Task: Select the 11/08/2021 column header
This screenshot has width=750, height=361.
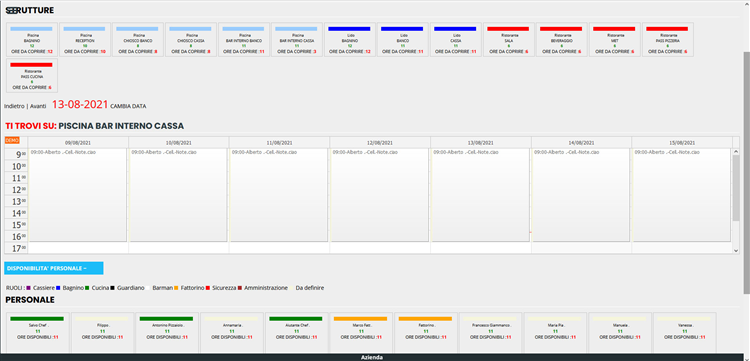Action: 279,142
